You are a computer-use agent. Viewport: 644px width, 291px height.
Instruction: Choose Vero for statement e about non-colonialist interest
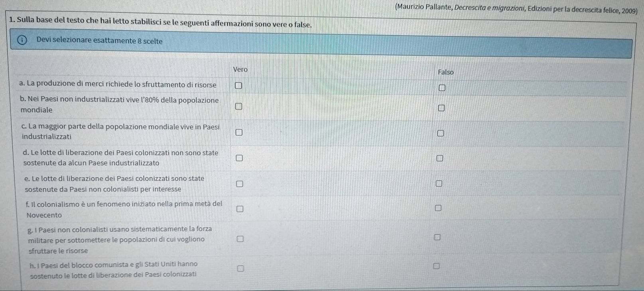point(239,184)
